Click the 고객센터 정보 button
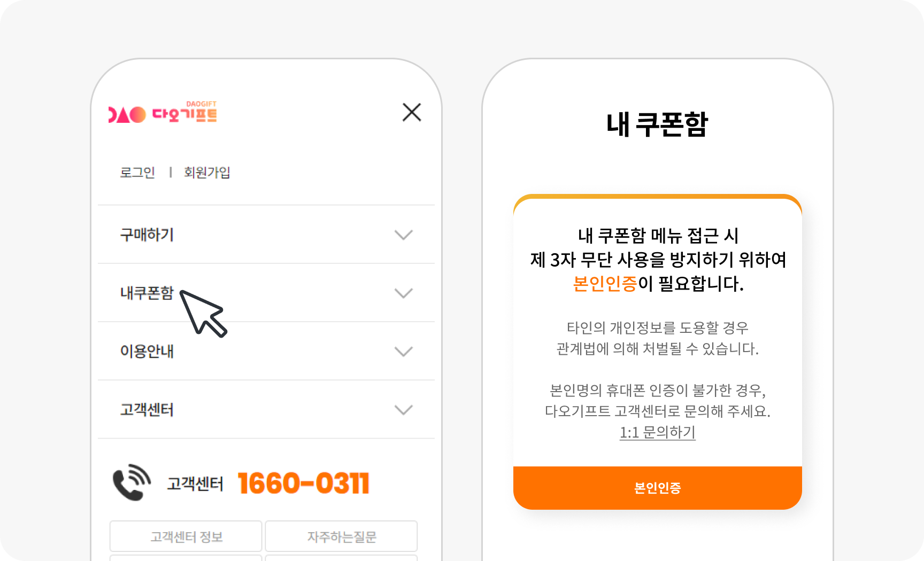Viewport: 924px width, 561px height. [x=186, y=536]
